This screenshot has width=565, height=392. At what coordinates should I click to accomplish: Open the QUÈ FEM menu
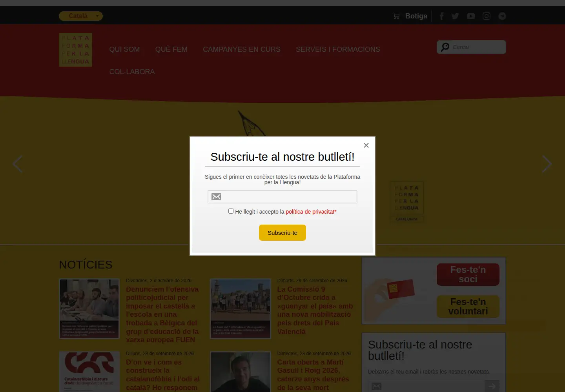pyautogui.click(x=171, y=49)
